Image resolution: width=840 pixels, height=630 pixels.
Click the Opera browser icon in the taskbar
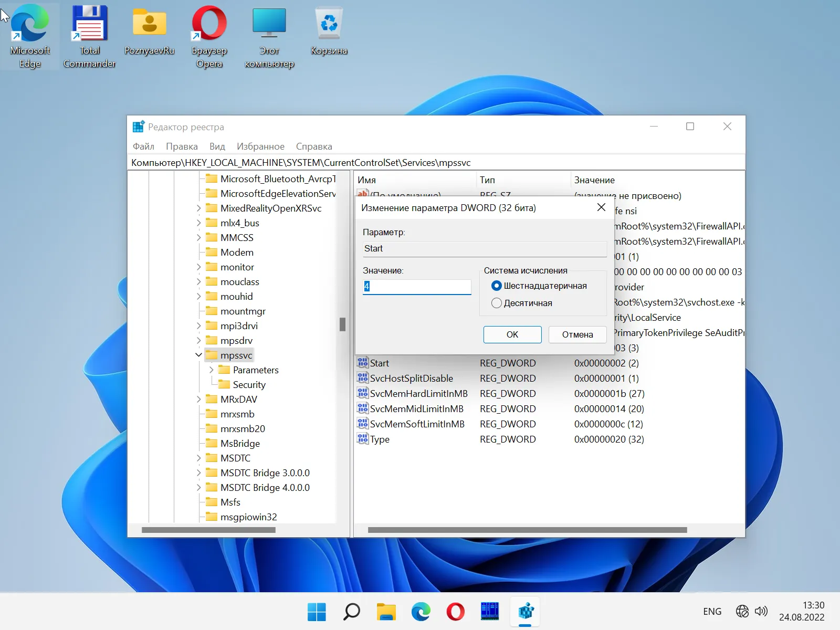click(455, 612)
